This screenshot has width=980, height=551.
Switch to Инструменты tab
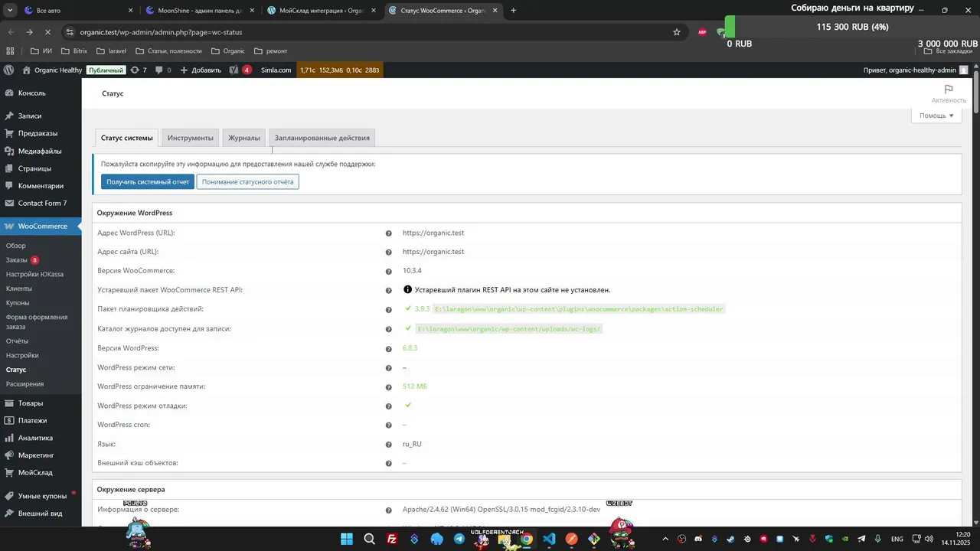point(190,138)
